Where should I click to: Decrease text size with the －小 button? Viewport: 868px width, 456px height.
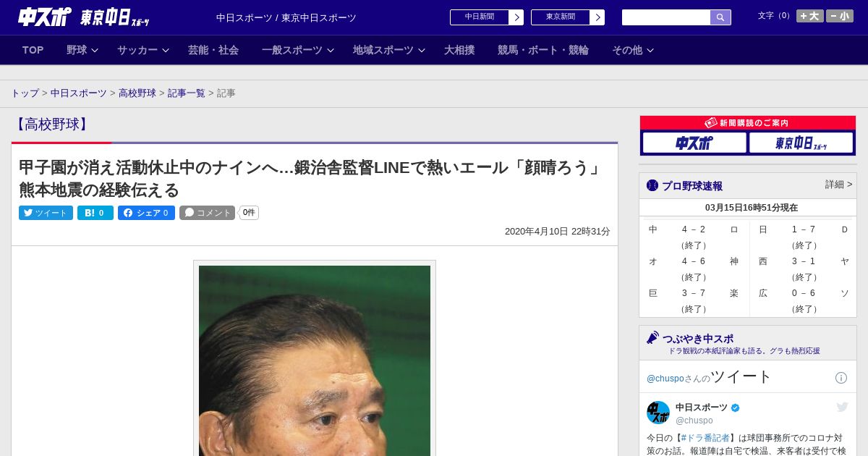click(x=840, y=16)
